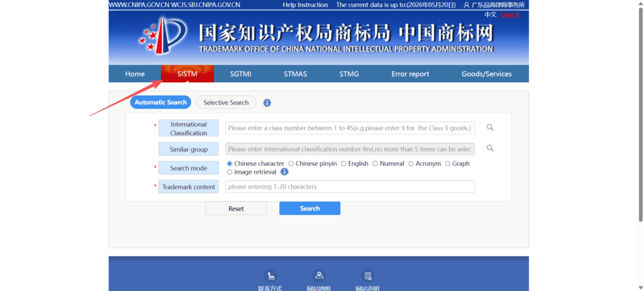Open the Error report menu item
The image size is (644, 291).
coord(410,74)
